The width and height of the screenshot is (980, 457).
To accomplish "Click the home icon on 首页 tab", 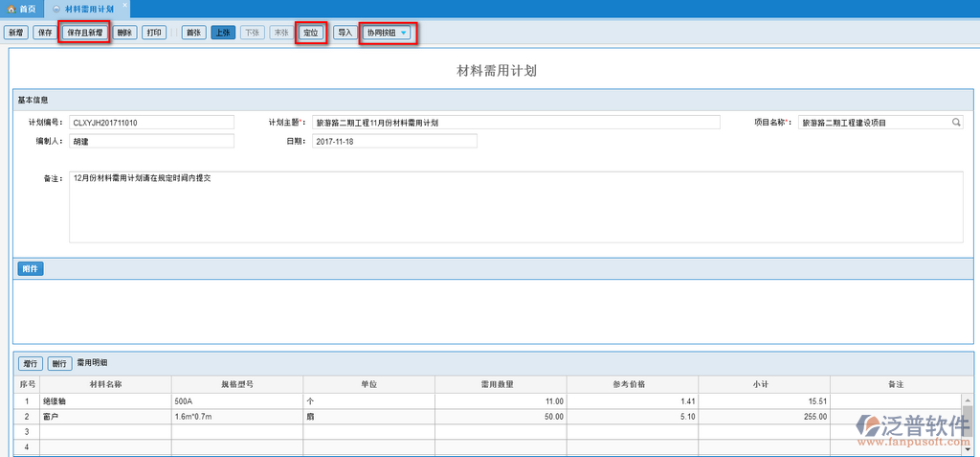I will tap(11, 8).
